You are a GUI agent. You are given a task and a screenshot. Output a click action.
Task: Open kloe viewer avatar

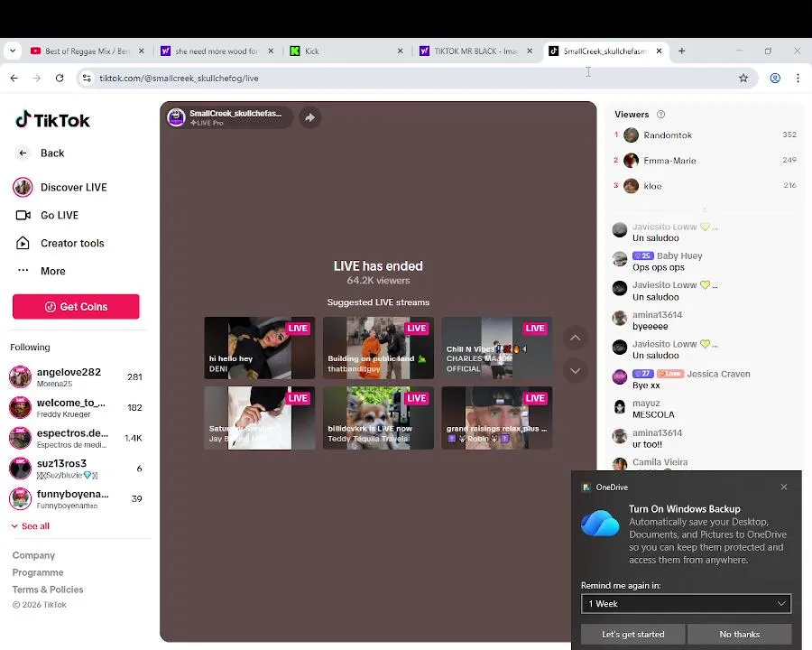[631, 186]
